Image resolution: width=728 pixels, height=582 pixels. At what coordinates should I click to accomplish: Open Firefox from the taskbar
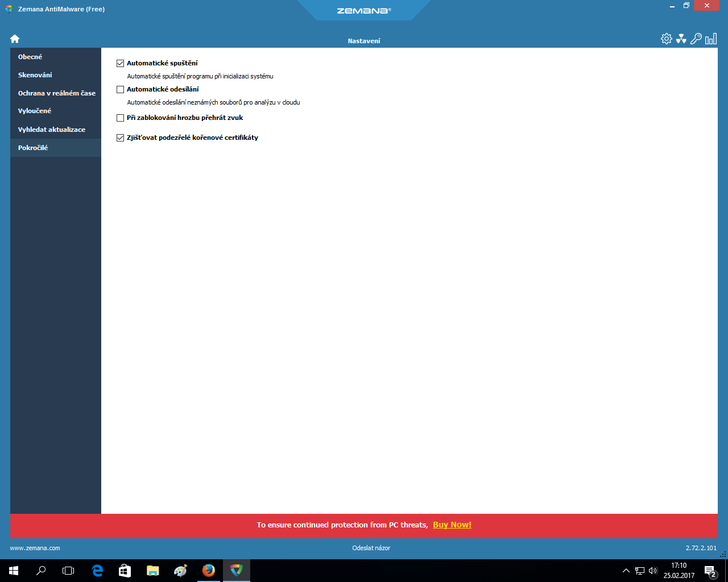pos(209,571)
